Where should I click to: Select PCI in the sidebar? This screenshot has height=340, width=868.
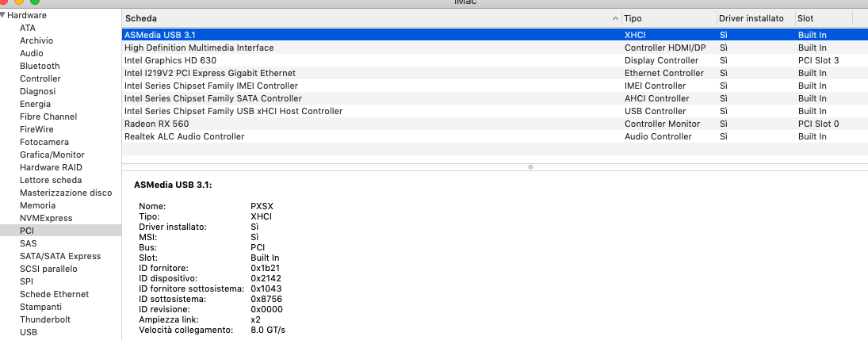click(60, 231)
